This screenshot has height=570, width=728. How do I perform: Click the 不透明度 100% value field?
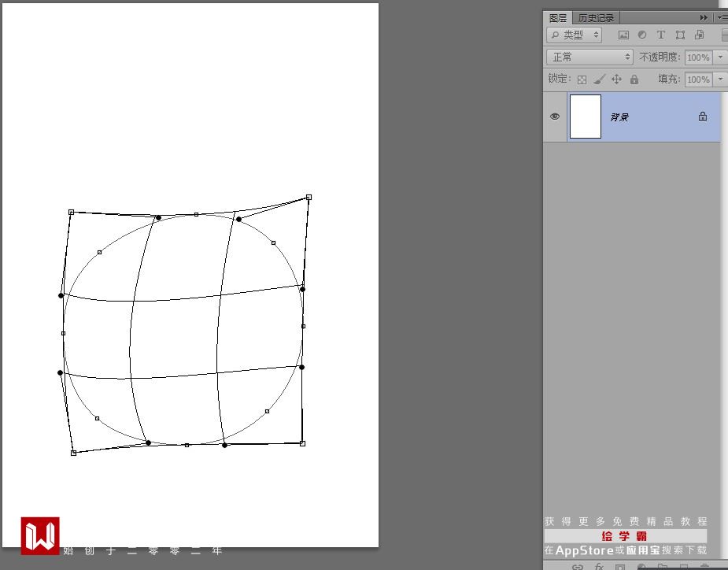698,57
